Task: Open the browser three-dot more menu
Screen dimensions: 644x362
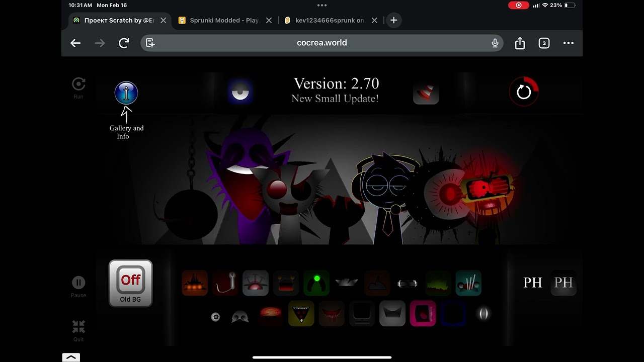Action: (569, 43)
